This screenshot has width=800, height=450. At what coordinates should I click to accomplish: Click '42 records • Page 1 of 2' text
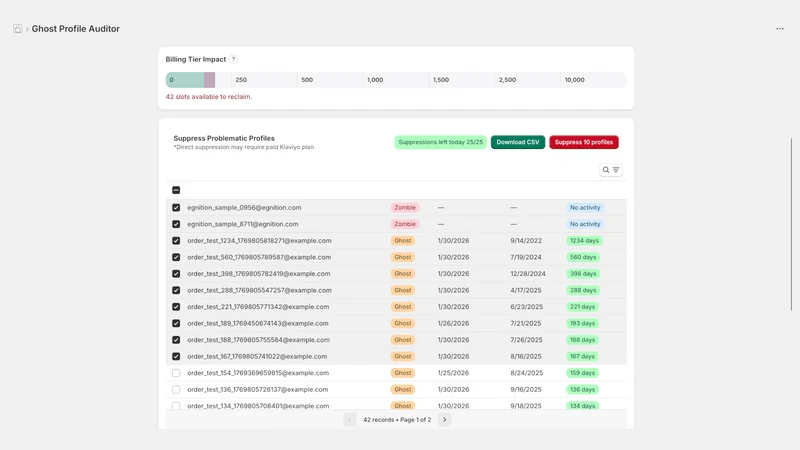(397, 420)
